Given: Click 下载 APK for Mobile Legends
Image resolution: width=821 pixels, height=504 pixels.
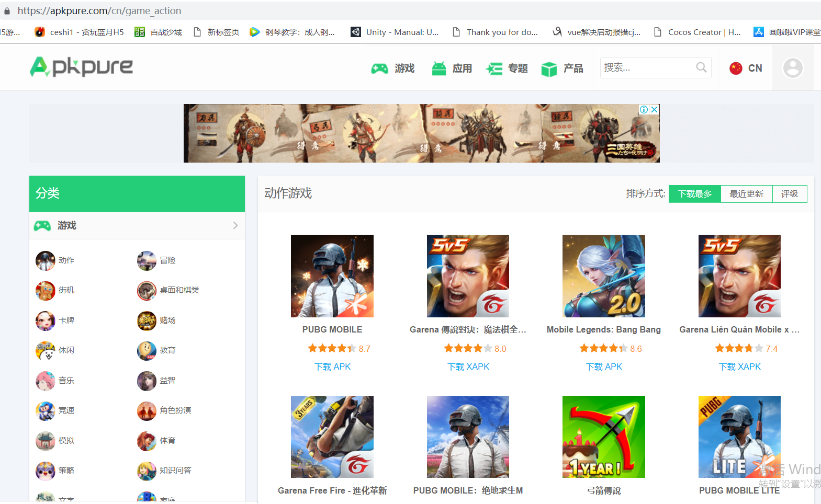Looking at the screenshot, I should (603, 366).
